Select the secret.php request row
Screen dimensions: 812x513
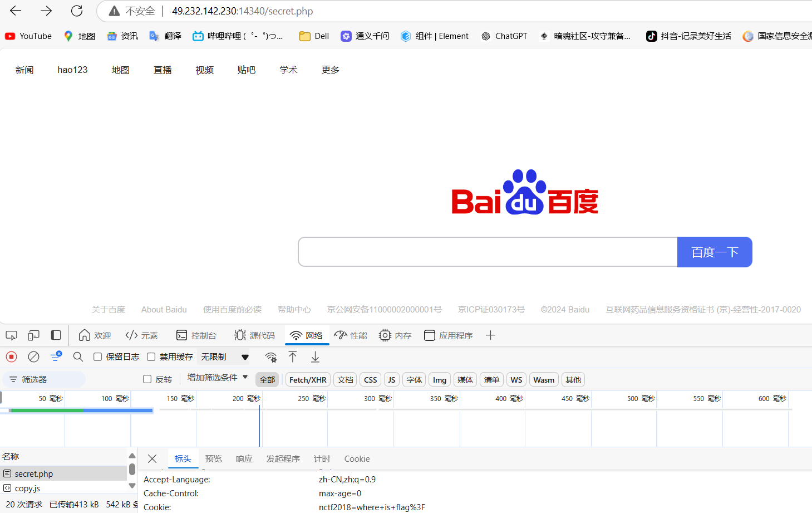(63, 473)
